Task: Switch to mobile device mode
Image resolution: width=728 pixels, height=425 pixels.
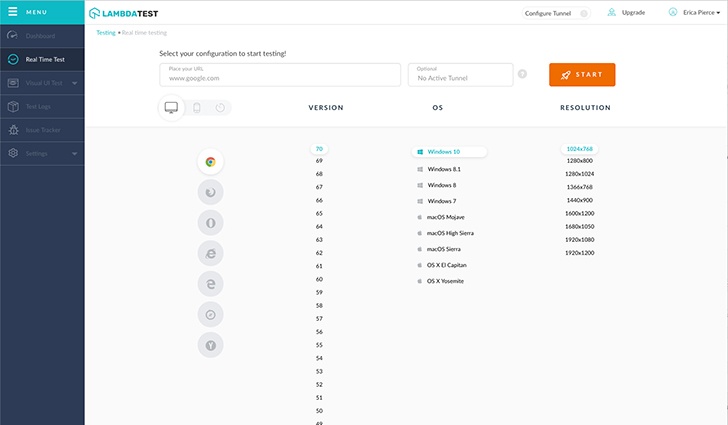Action: click(x=197, y=107)
